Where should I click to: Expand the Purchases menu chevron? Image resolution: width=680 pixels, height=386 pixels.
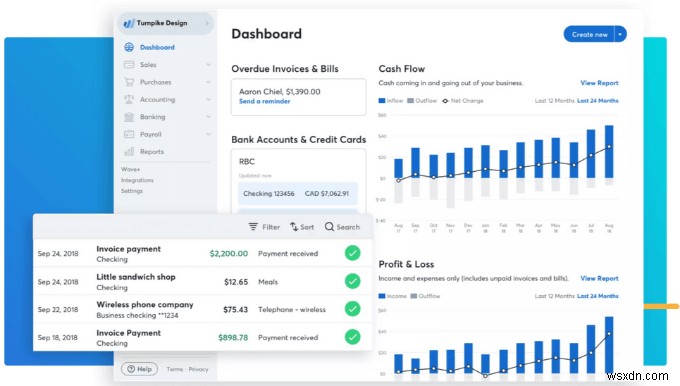208,82
